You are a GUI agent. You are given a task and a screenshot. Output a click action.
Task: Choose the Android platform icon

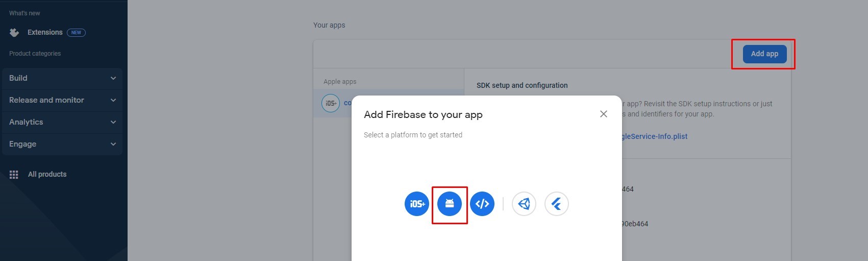(x=450, y=204)
